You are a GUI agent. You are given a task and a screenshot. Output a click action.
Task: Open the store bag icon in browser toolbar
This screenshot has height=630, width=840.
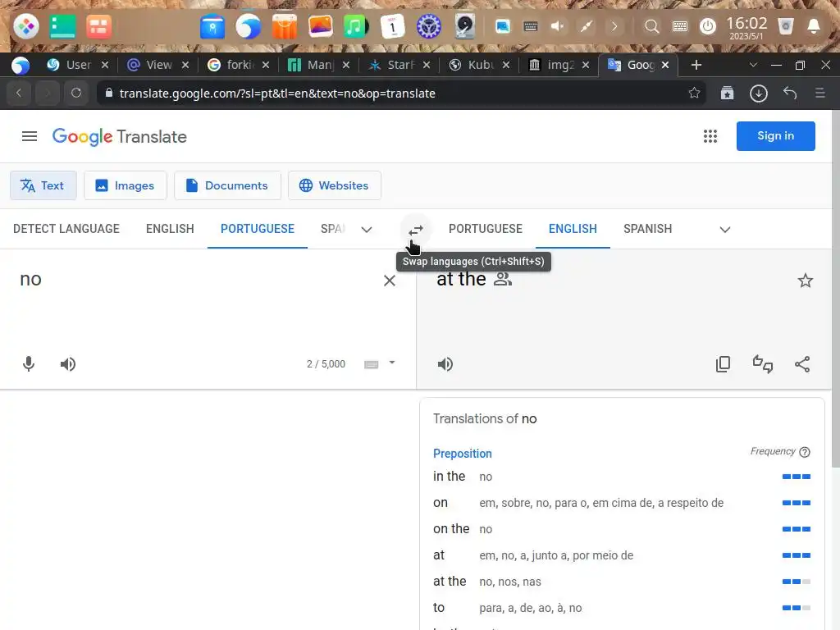[x=727, y=94]
